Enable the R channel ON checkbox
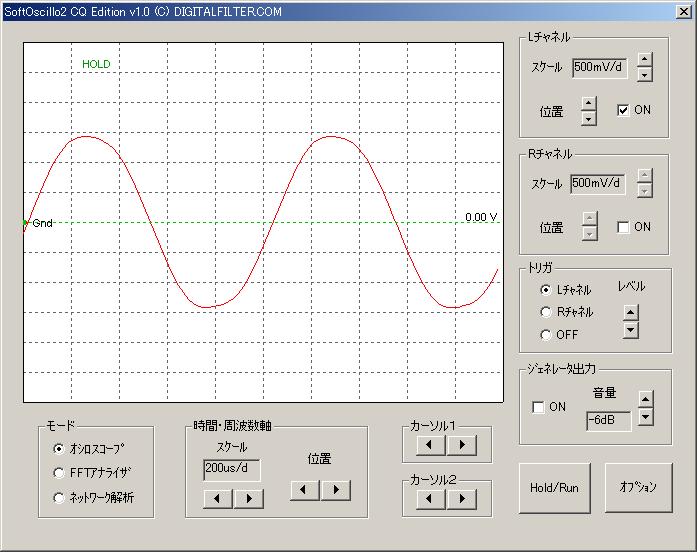 (x=623, y=227)
